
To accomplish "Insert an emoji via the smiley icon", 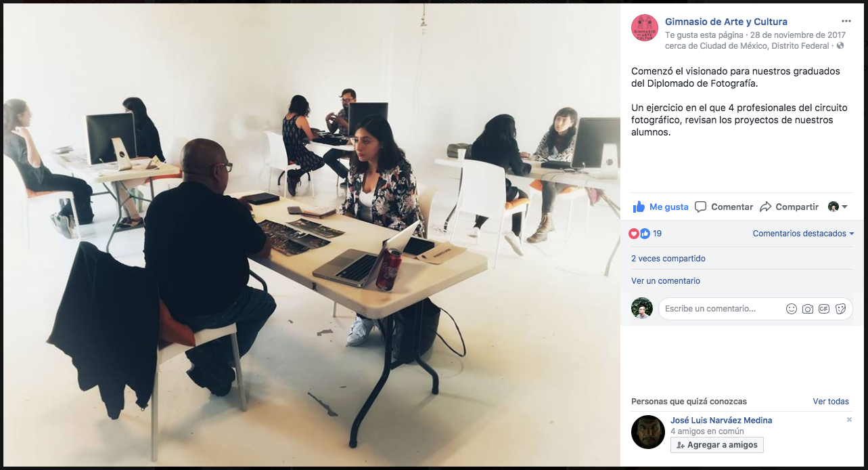I will [791, 309].
